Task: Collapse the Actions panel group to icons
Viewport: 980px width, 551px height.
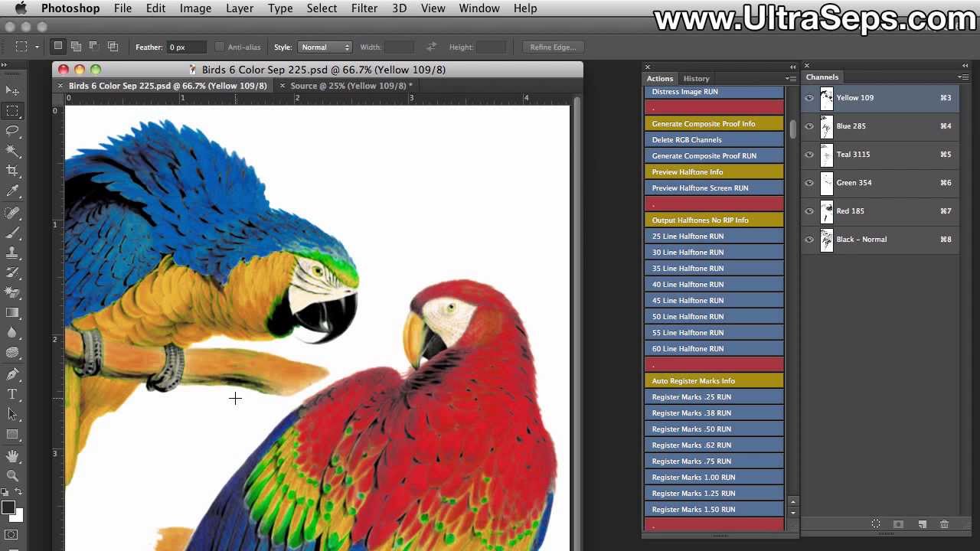Action: pos(792,67)
